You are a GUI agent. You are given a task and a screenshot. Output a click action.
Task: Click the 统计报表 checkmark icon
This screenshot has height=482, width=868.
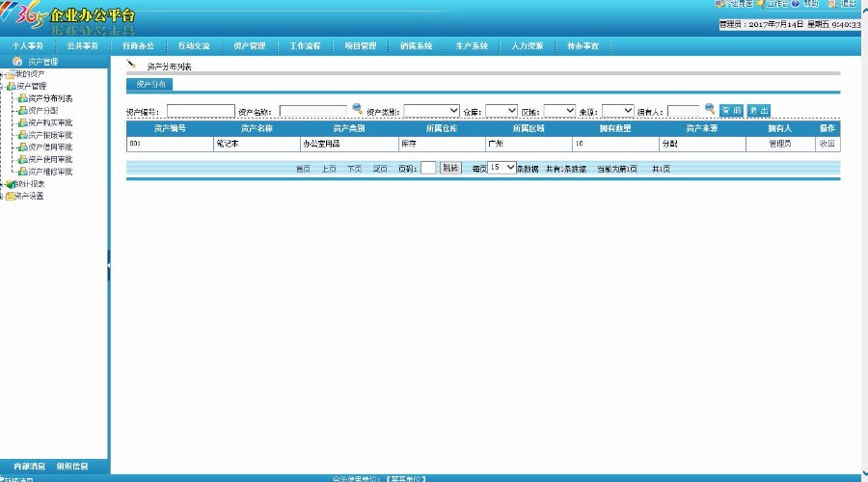pyautogui.click(x=11, y=184)
